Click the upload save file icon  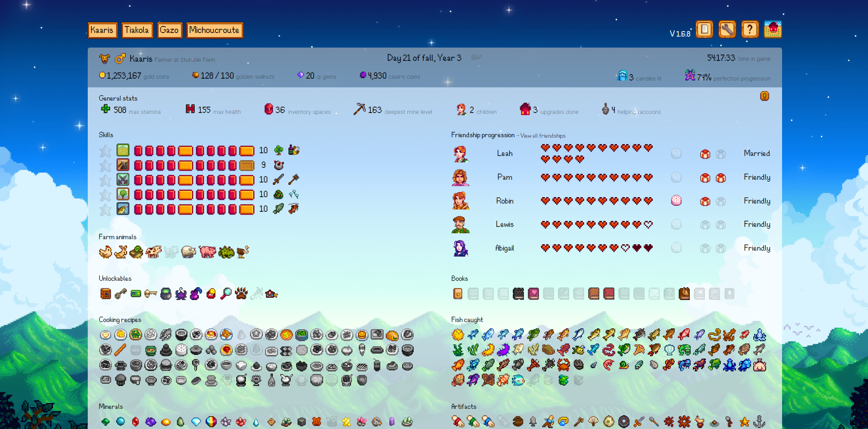[x=773, y=30]
